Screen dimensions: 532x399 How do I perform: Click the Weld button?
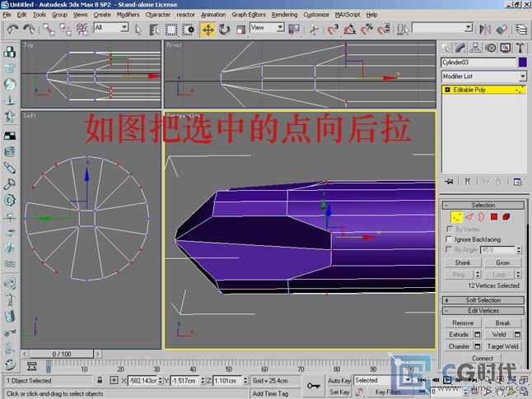point(499,335)
